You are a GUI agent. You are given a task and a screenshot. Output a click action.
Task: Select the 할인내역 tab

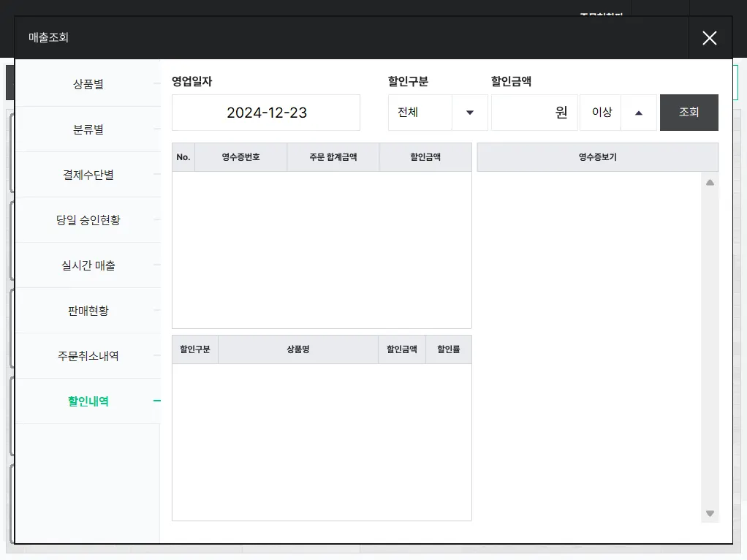point(88,401)
